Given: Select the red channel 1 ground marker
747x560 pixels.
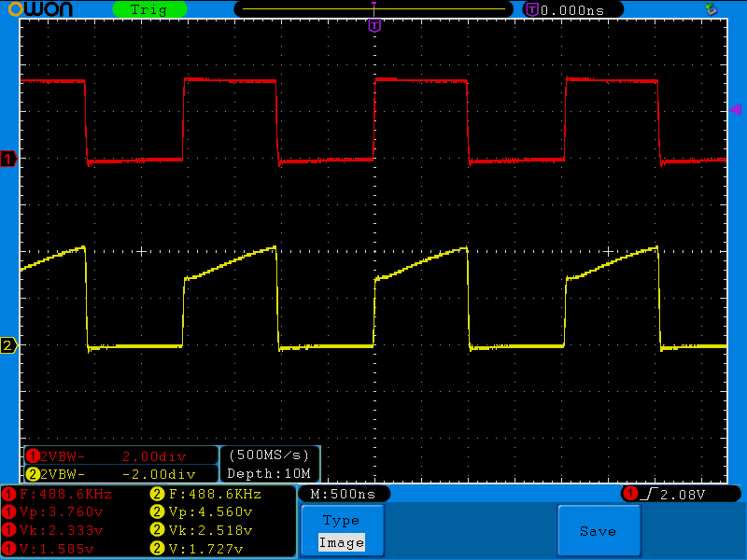Looking at the screenshot, I should (8, 159).
